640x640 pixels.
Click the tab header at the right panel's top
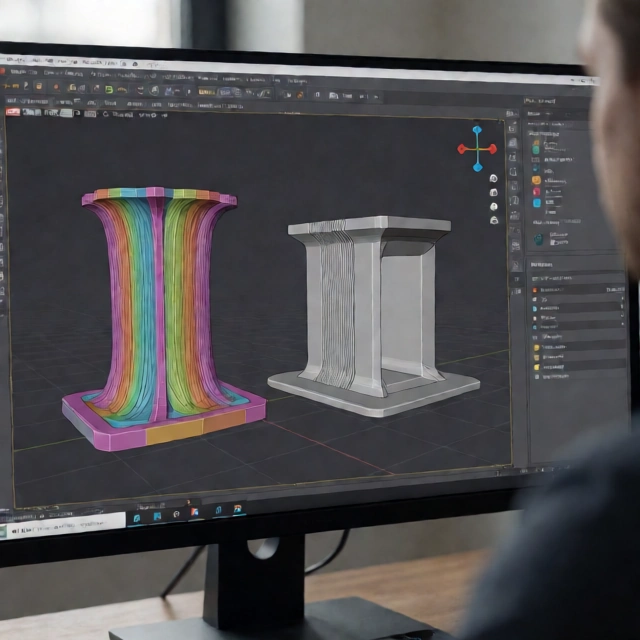click(x=540, y=101)
